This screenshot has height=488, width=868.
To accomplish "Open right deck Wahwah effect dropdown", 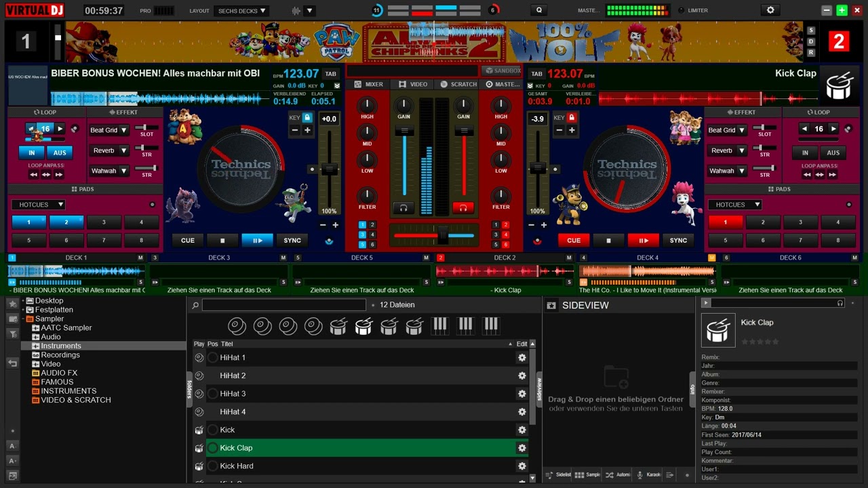I will tap(727, 171).
